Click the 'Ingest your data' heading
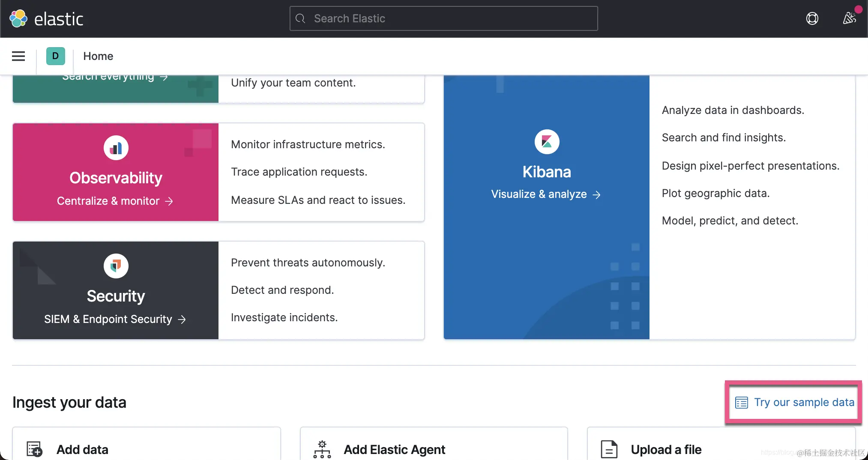The image size is (868, 460). point(69,403)
